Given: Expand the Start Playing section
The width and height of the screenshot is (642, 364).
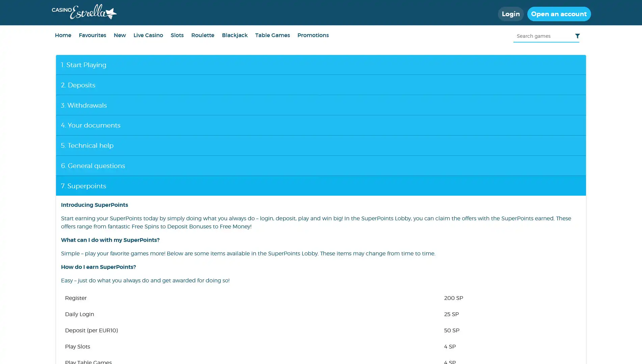Looking at the screenshot, I should (320, 65).
